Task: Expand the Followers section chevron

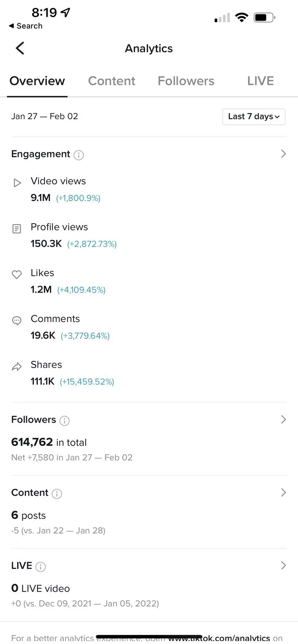Action: coord(283,419)
